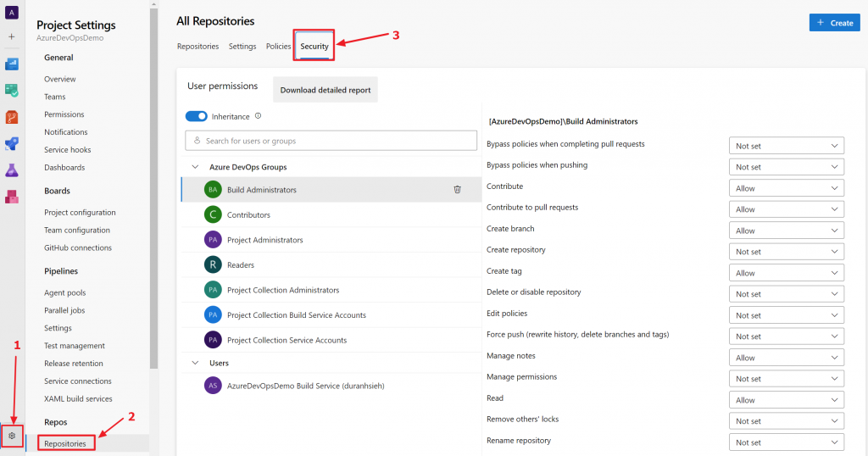Click the Contributors C avatar
The width and height of the screenshot is (868, 456).
213,214
